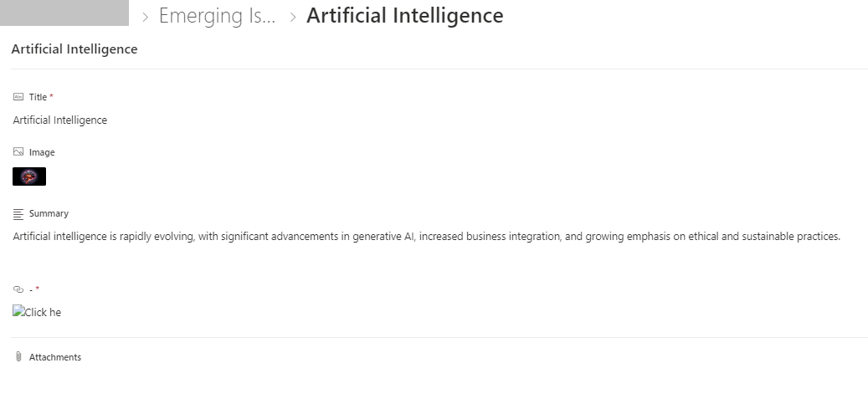Screen dimensions: 868x409
Task: Click the broken image icon beside Click he
Action: 18,311
